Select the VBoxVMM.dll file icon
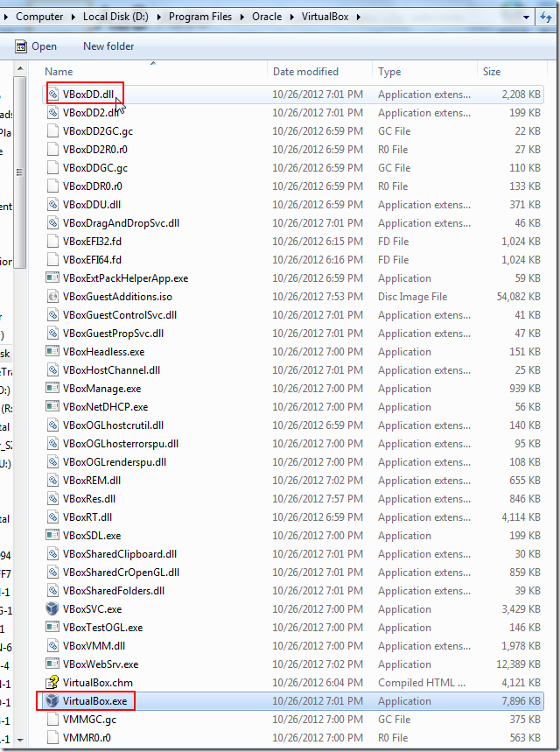 point(52,645)
